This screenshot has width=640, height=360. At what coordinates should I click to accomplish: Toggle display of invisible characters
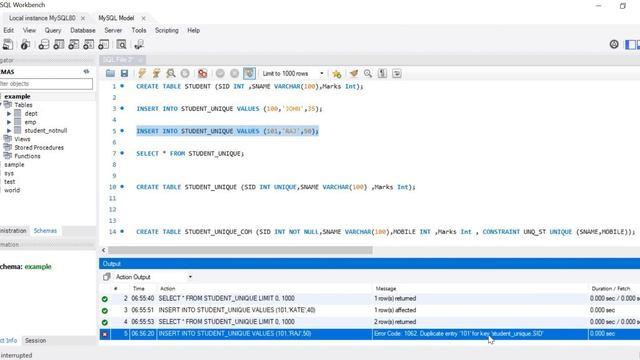click(382, 73)
